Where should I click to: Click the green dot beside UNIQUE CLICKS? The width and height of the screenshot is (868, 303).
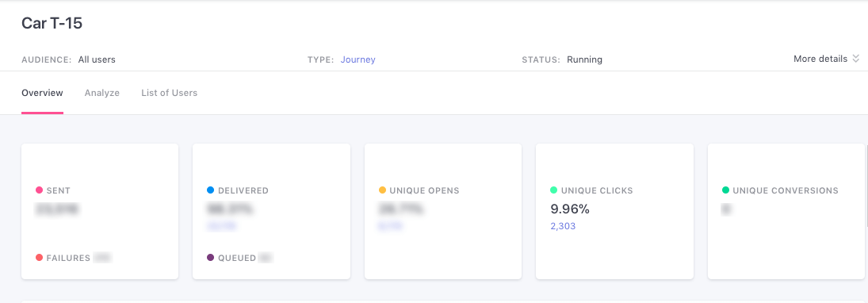tap(553, 190)
